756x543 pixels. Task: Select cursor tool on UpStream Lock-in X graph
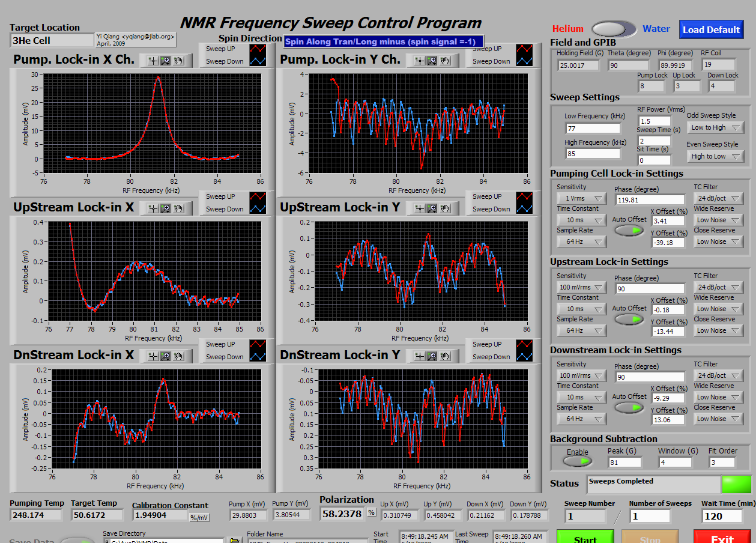(x=153, y=208)
